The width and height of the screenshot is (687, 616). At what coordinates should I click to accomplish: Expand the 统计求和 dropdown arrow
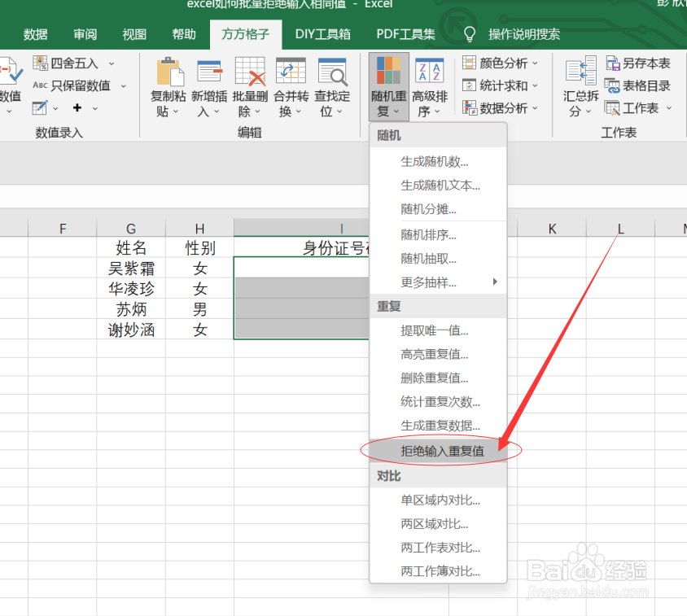535,86
